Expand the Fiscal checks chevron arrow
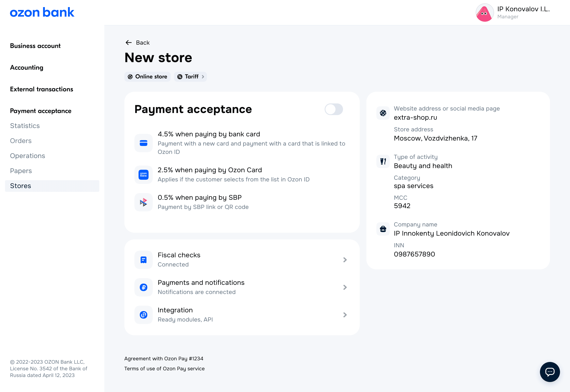The height and width of the screenshot is (392, 570). coord(345,260)
